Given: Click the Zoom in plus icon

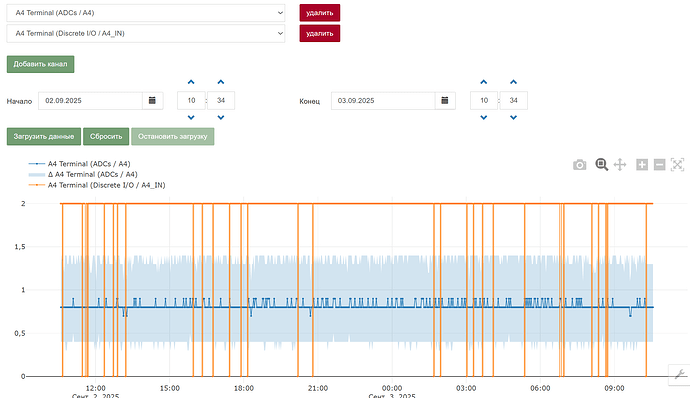Looking at the screenshot, I should point(642,165).
